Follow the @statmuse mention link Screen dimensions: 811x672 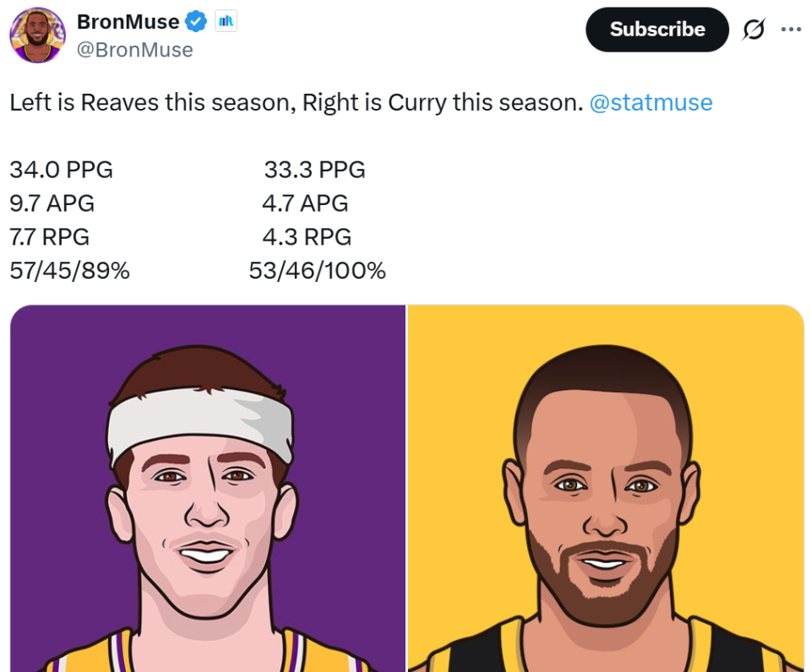tap(650, 103)
